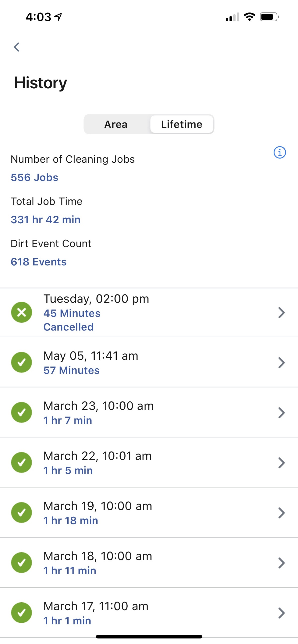Tap the green checkmark for May 05 job
Viewport: 298px width, 644px height.
click(x=22, y=362)
